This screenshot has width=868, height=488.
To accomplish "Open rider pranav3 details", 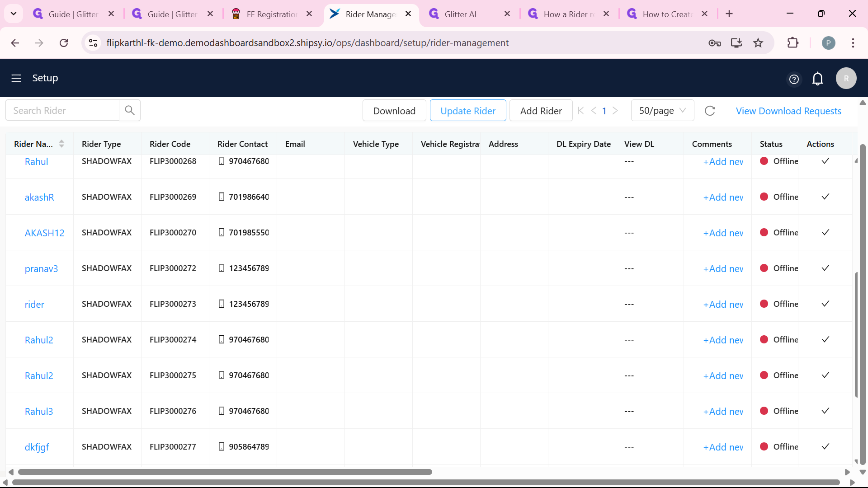I will 41,268.
